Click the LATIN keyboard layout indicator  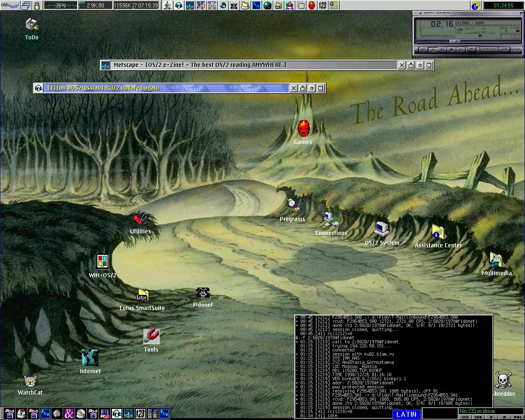pyautogui.click(x=406, y=414)
